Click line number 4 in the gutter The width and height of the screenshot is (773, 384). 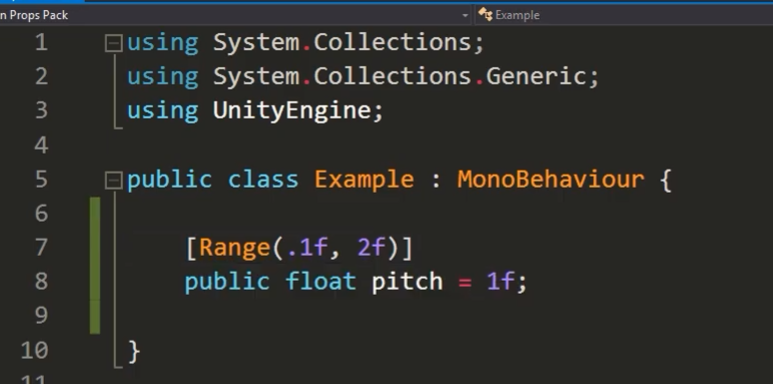41,145
